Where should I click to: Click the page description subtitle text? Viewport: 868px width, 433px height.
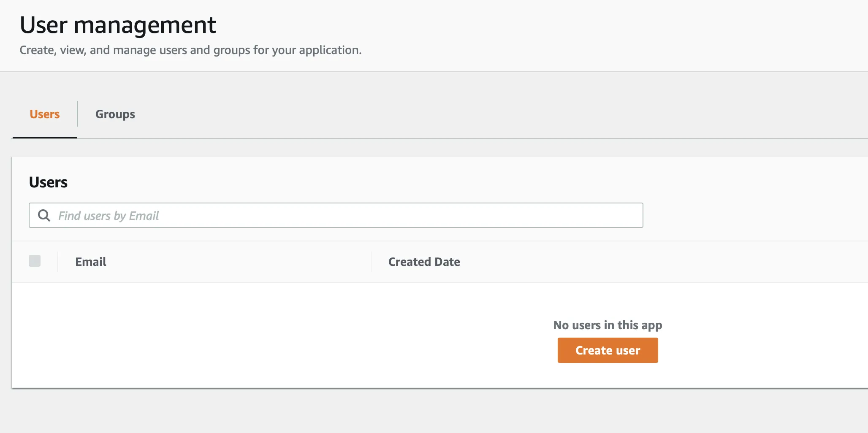click(190, 50)
